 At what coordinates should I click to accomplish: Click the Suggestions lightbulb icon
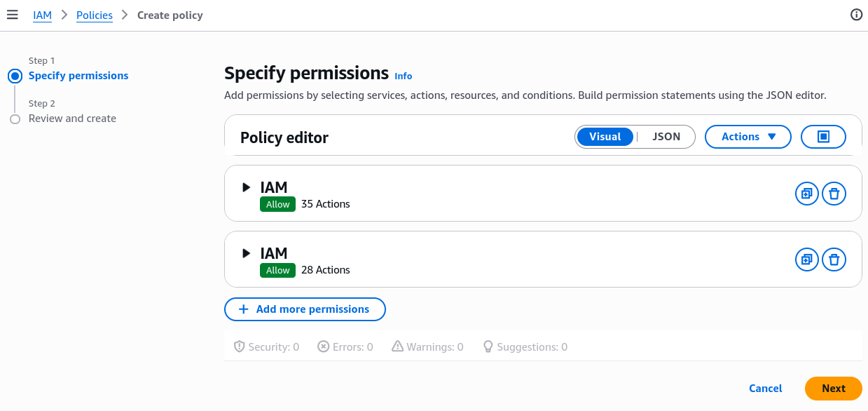(488, 346)
